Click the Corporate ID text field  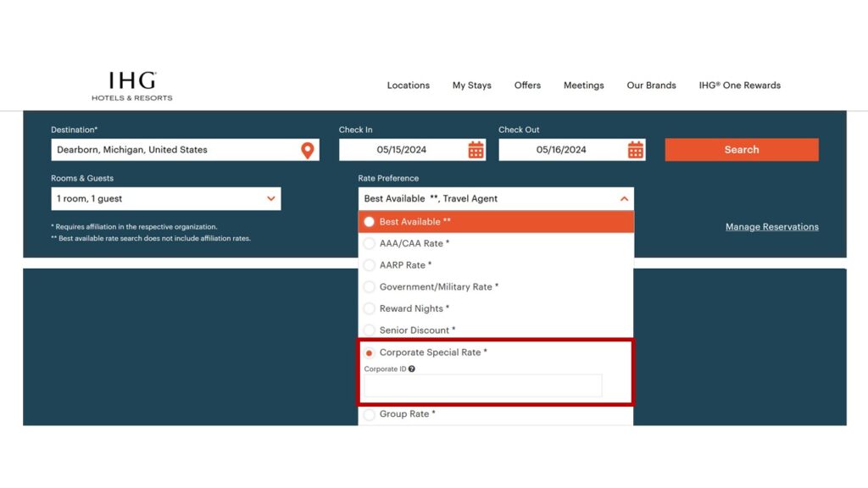point(482,385)
